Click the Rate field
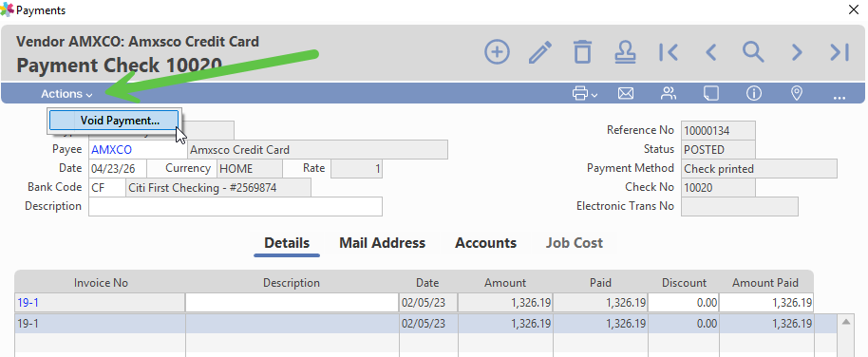The image size is (868, 357). point(356,168)
